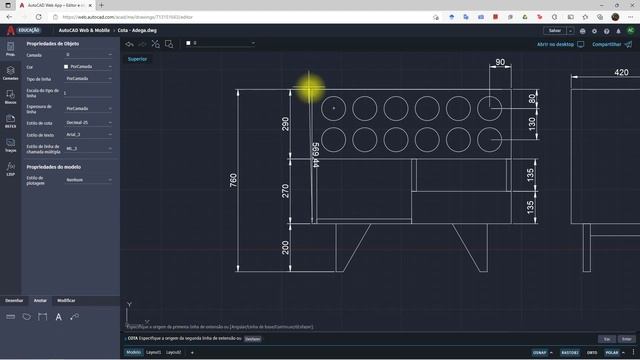The image size is (640, 360).
Task: Open the settings gear in AutoCAD header
Action: (594, 31)
